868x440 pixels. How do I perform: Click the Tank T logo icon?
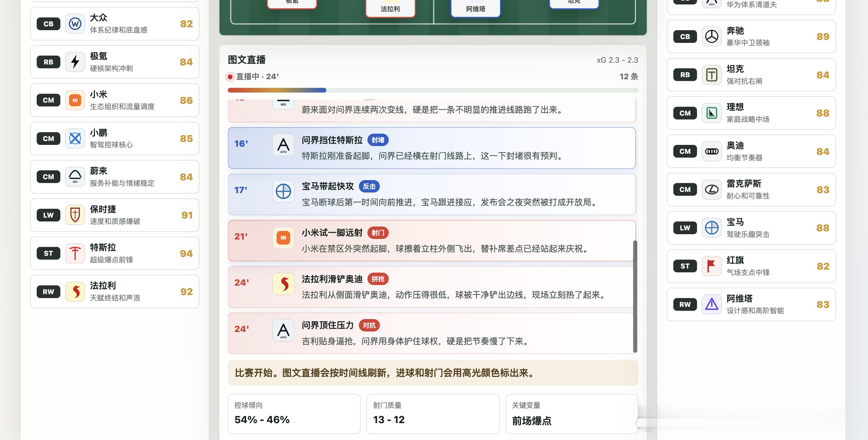click(712, 75)
